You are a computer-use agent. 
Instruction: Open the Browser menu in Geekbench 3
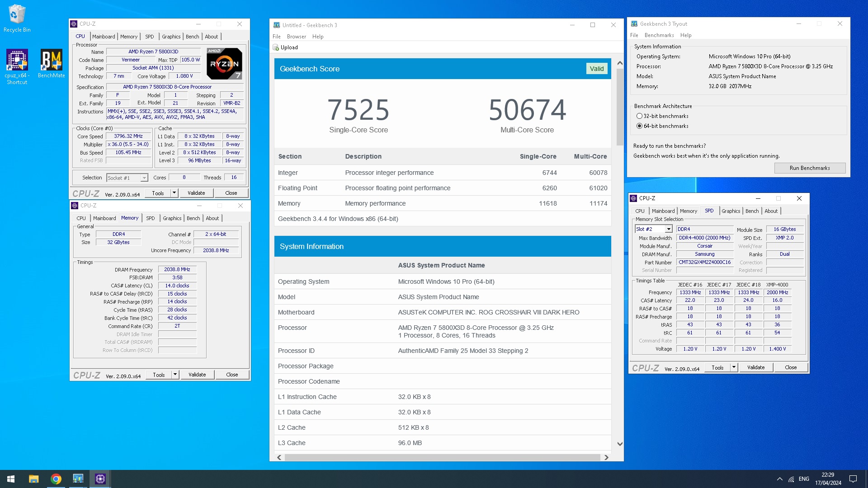(297, 37)
